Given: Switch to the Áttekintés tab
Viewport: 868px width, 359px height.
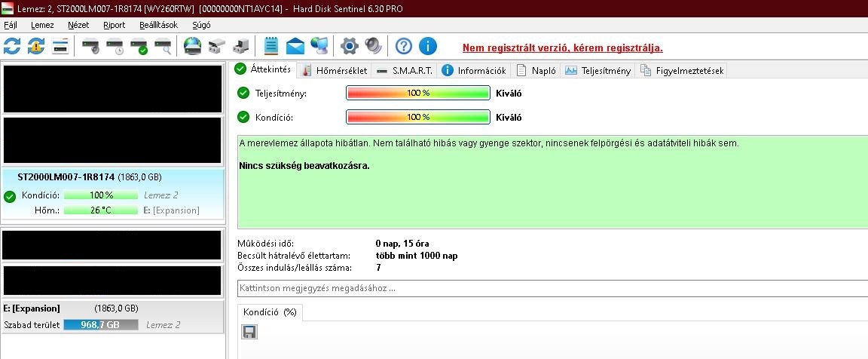Looking at the screenshot, I should (x=264, y=69).
